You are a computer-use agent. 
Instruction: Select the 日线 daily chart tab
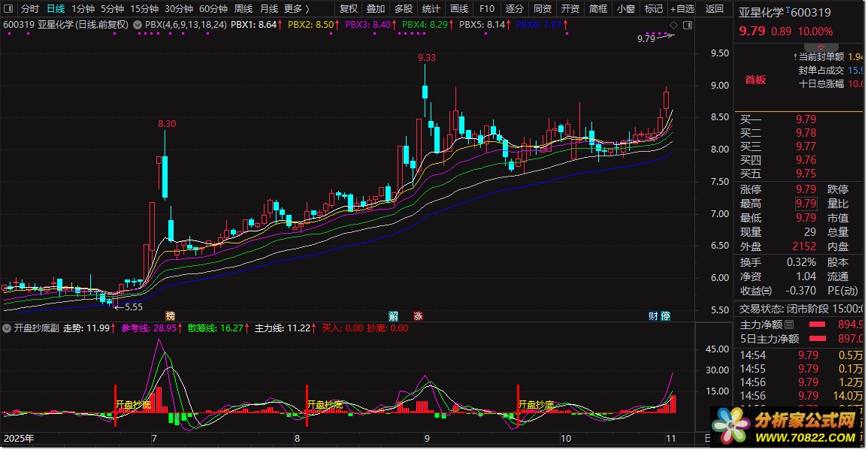pyautogui.click(x=56, y=9)
